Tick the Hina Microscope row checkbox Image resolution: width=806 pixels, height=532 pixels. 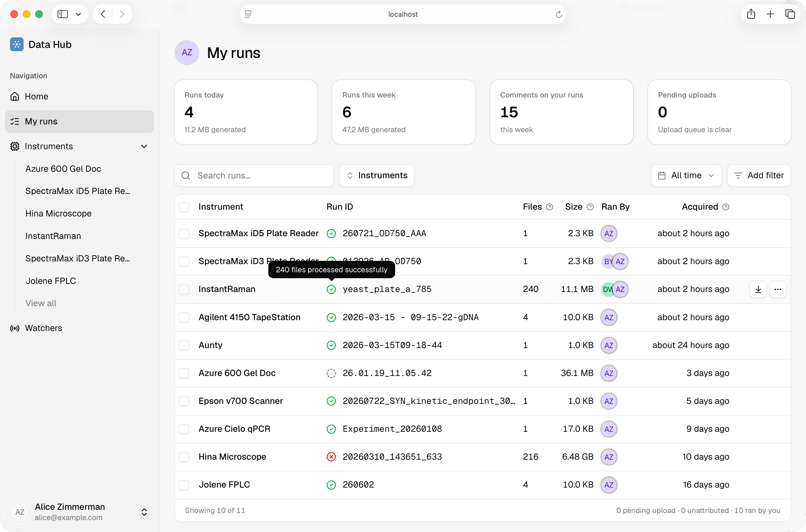[x=184, y=457]
